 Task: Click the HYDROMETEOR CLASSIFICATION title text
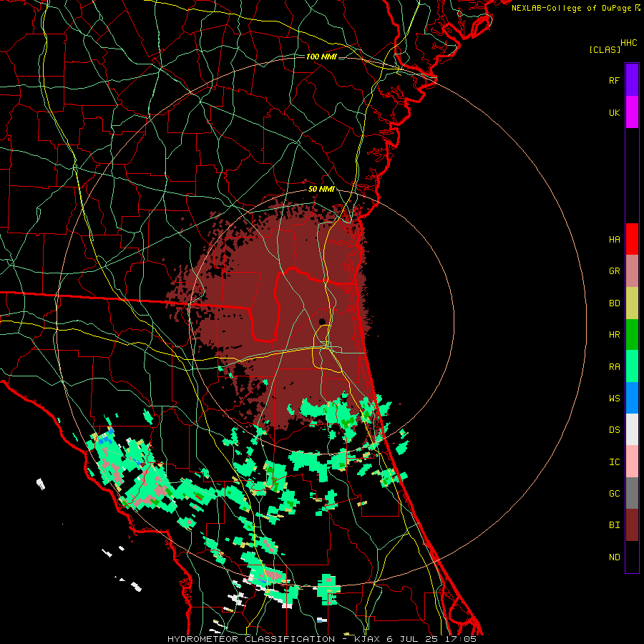[251, 639]
